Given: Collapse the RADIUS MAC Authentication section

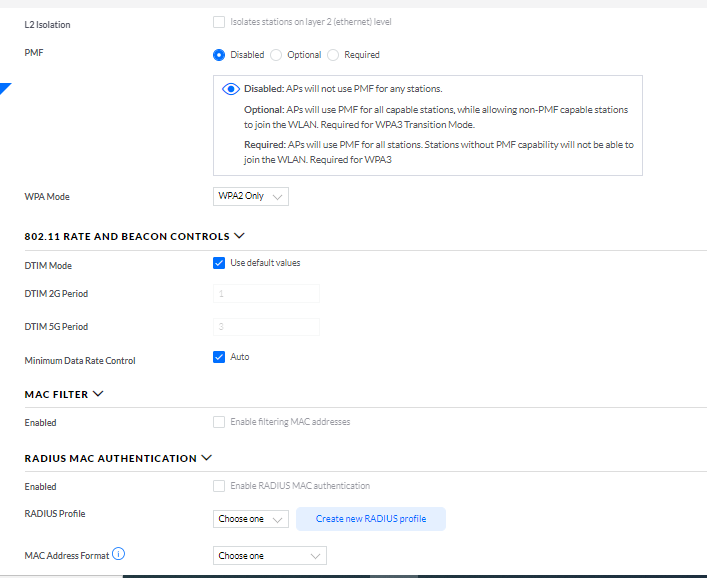Looking at the screenshot, I should (x=207, y=458).
